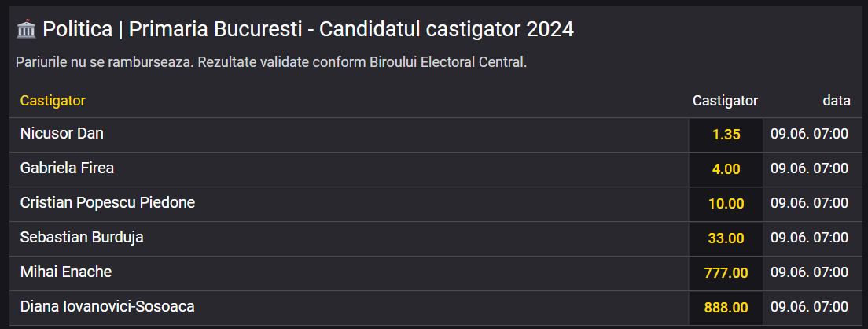Click the Politica Primaria Bucuresti event title

pos(308,30)
